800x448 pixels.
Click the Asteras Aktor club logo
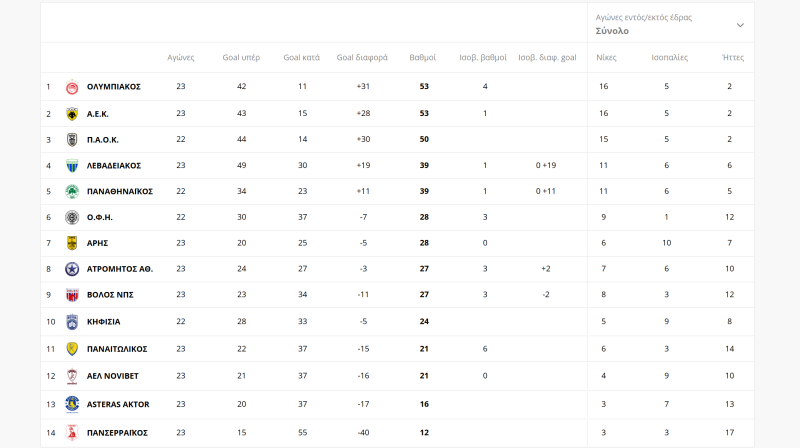[x=72, y=403]
